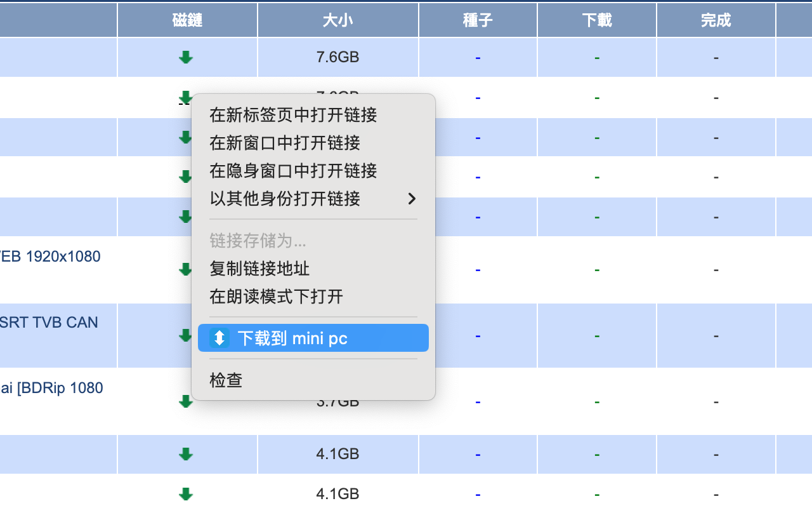
Task: Click the 完成 column header
Action: point(716,20)
